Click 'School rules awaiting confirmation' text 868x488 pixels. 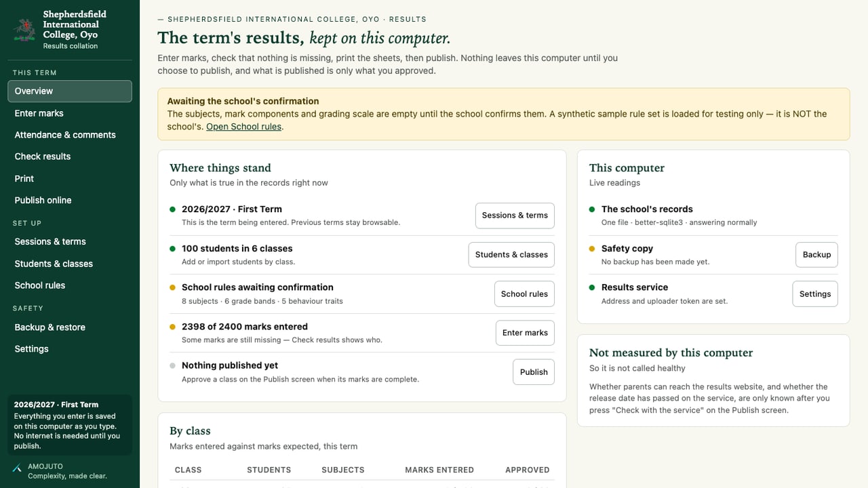point(258,287)
